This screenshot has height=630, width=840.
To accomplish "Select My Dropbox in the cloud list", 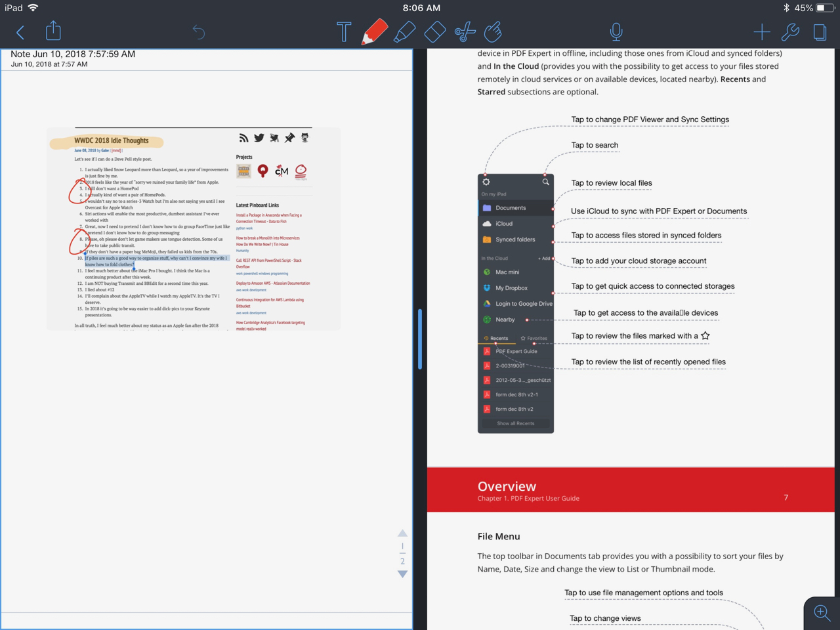I will [x=516, y=288].
